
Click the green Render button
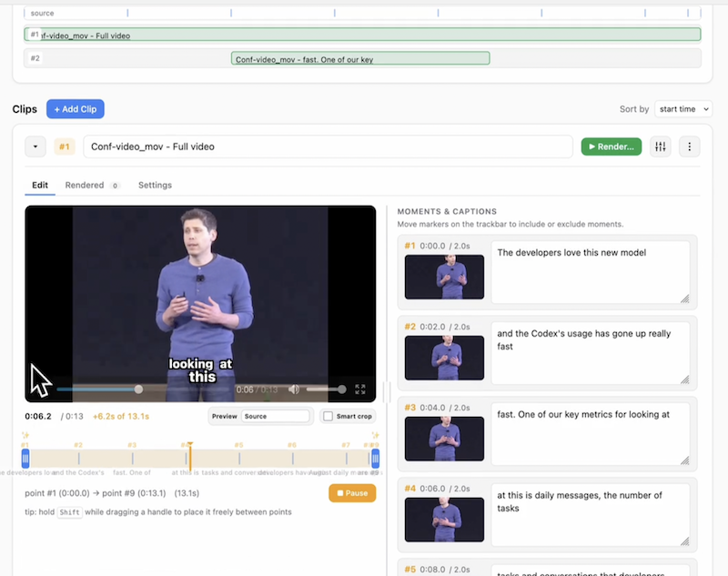click(611, 147)
